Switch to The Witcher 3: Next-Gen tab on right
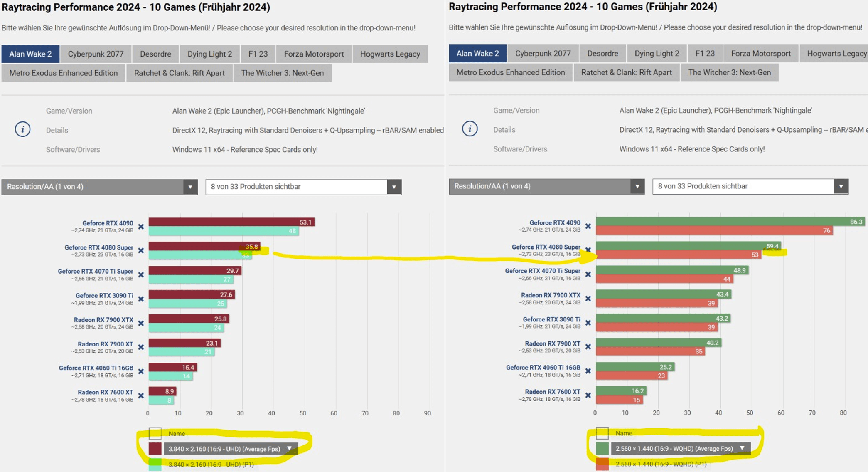 pos(730,72)
